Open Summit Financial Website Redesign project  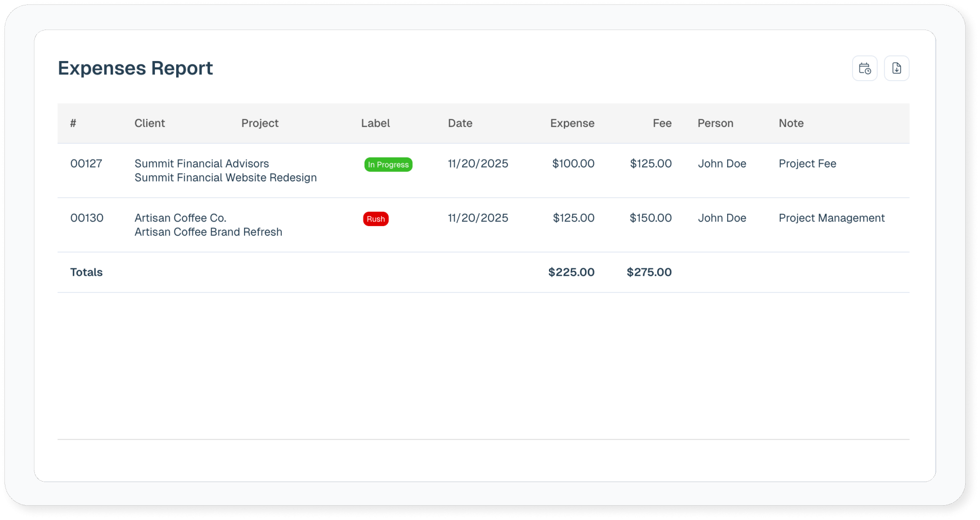click(225, 178)
